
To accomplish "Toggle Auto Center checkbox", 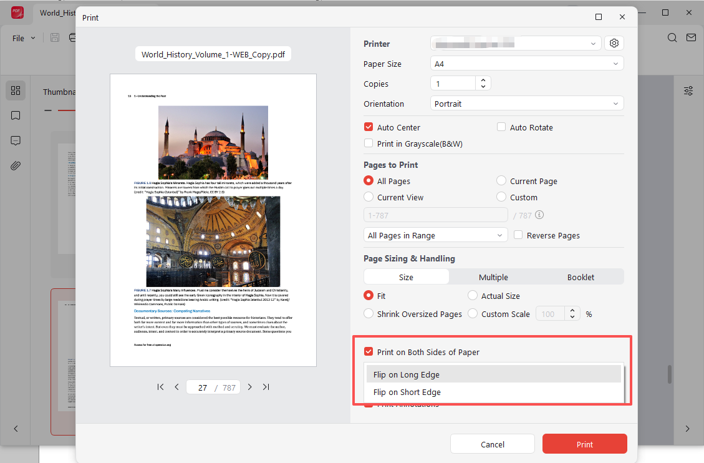I will 368,127.
